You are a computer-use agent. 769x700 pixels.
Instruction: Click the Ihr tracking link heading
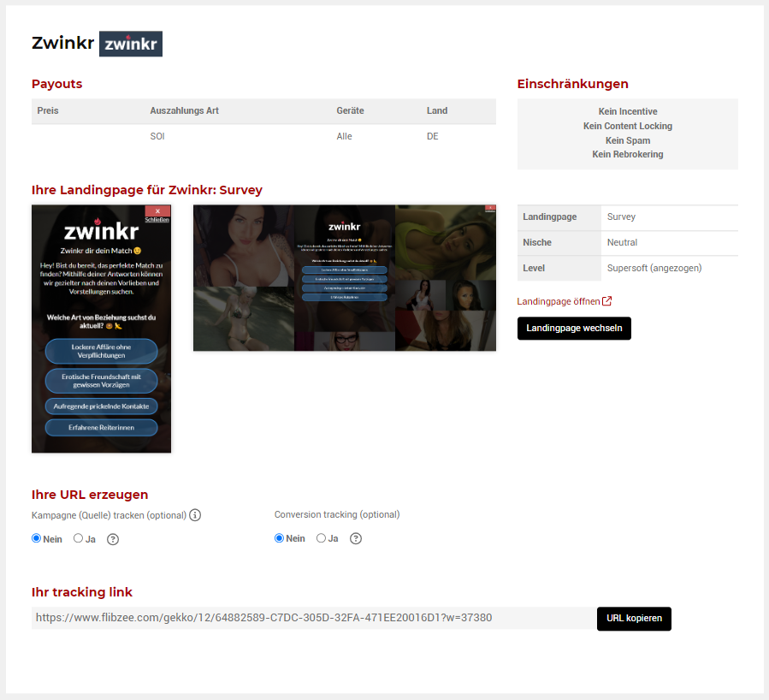(x=82, y=592)
